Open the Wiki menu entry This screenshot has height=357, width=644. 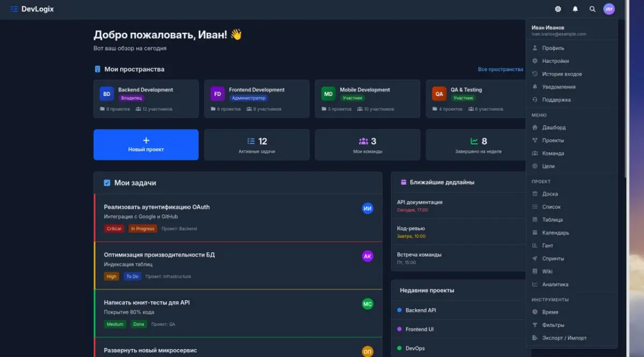click(x=571, y=272)
